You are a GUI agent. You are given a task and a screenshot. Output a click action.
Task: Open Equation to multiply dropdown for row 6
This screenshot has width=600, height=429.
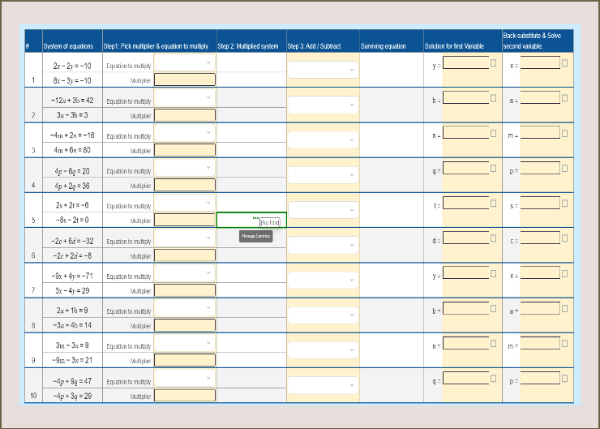pyautogui.click(x=185, y=238)
